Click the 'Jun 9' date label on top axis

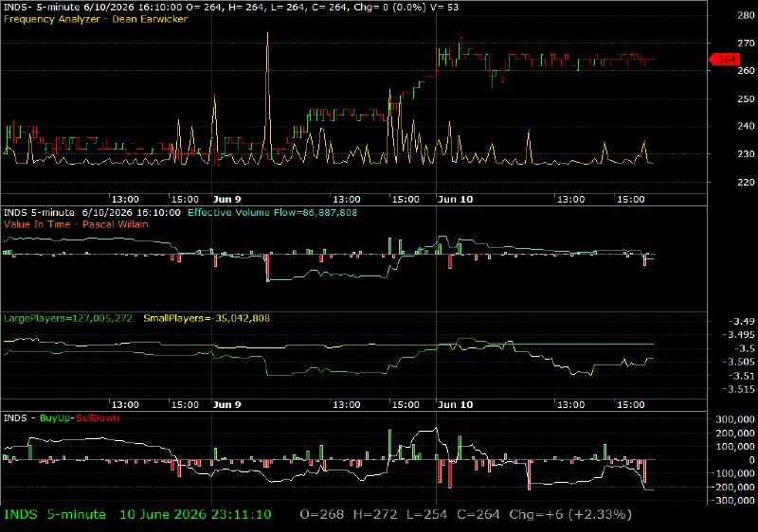tap(226, 200)
